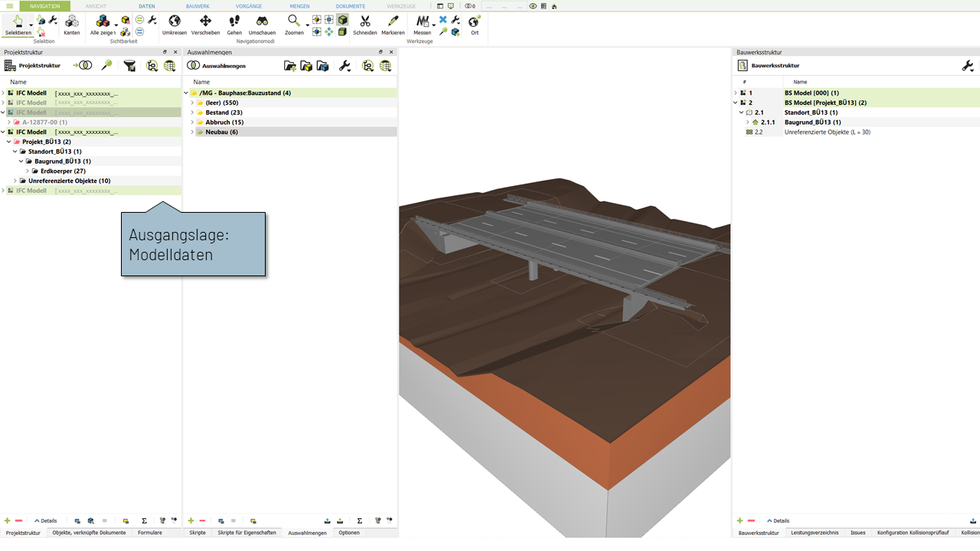Screen dimensions: 980x551
Task: Toggle the shaded green cube display mode
Action: (342, 20)
